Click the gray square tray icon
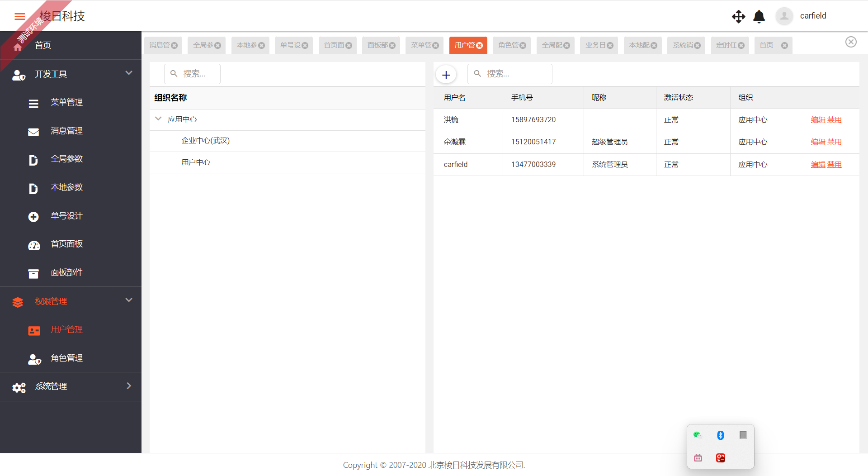The height and width of the screenshot is (476, 868). pos(743,435)
